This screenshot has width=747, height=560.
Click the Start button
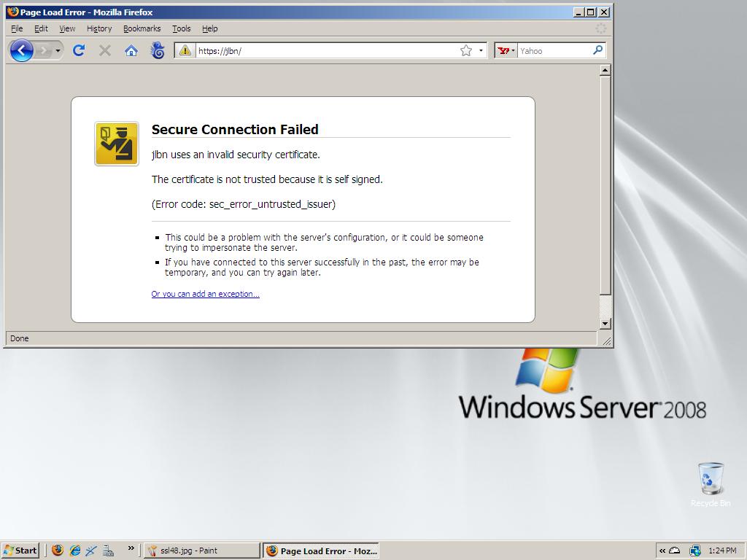(x=20, y=551)
